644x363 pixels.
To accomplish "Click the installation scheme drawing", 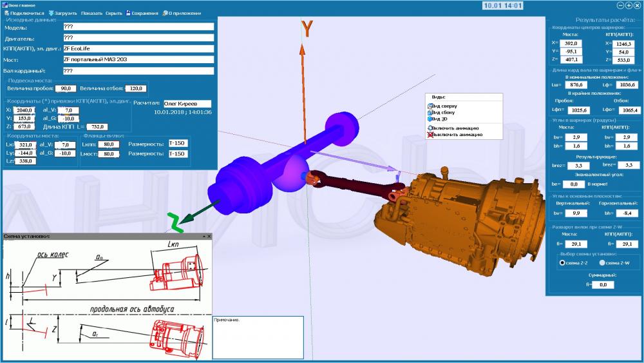I will 108,301.
